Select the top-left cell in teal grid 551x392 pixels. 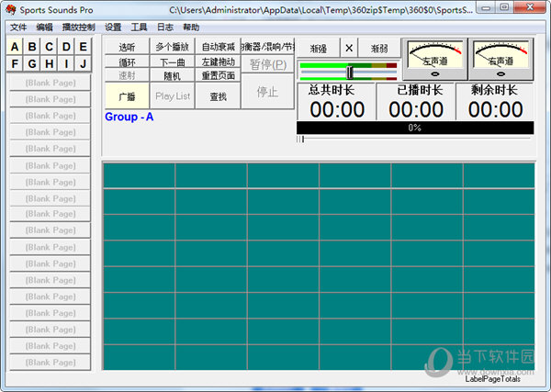point(139,175)
